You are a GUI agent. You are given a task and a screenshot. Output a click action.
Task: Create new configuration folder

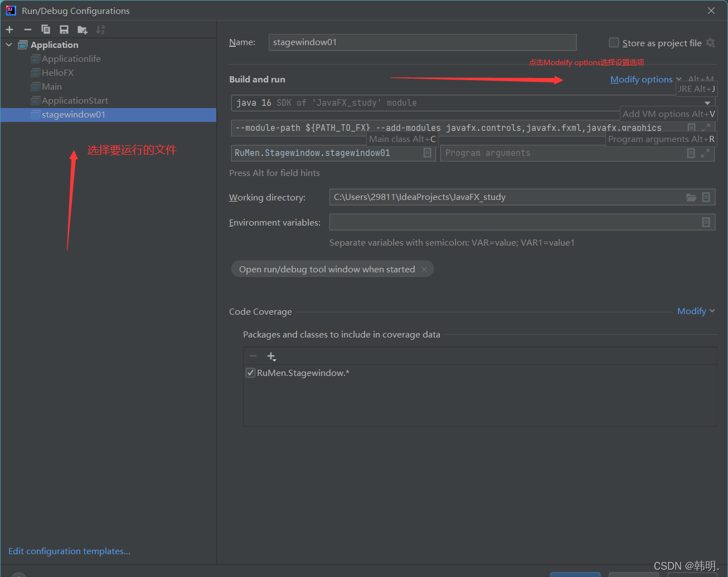82,30
